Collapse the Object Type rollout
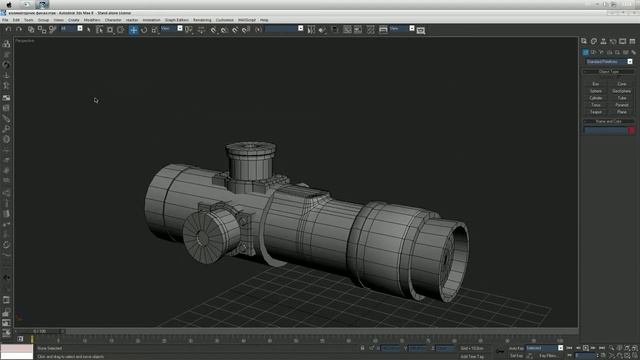 pos(609,72)
